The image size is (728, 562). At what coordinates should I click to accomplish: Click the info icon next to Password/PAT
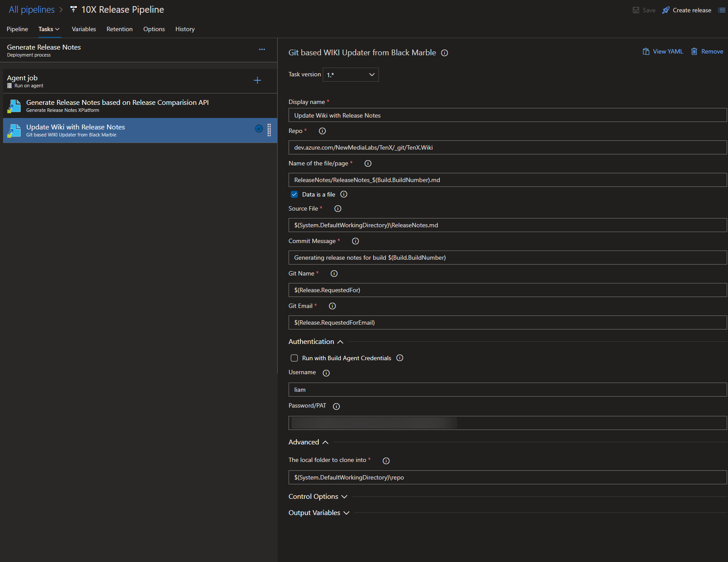[336, 406]
